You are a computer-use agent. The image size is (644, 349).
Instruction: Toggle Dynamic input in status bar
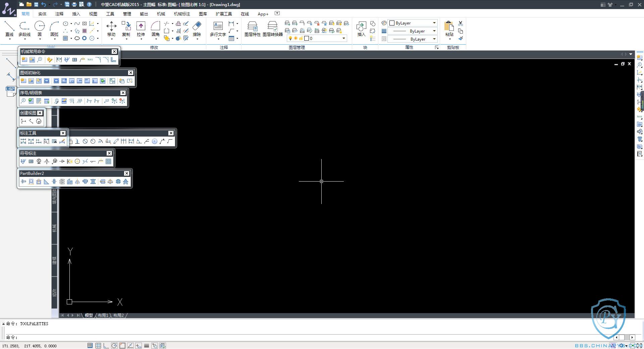[139, 345]
